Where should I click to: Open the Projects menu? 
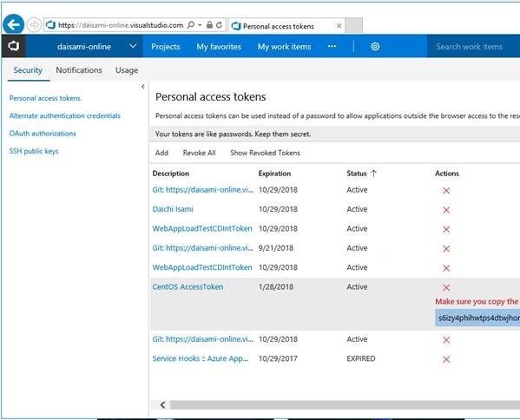[166, 47]
